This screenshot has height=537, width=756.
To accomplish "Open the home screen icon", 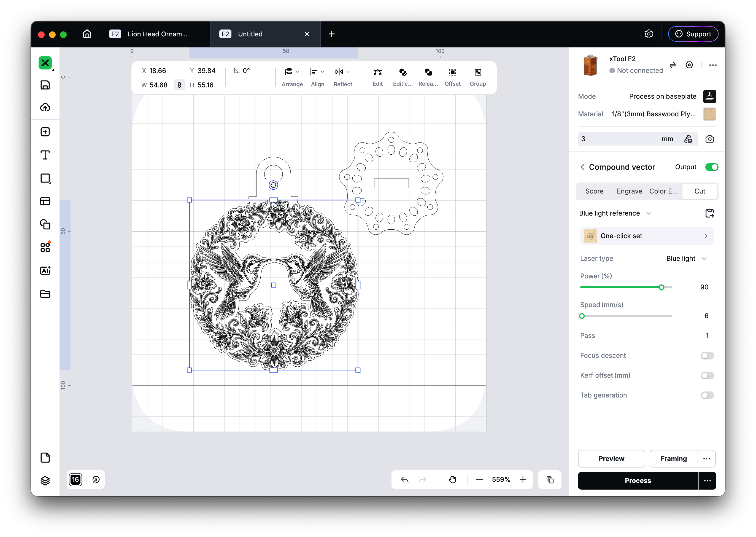I will (x=87, y=34).
